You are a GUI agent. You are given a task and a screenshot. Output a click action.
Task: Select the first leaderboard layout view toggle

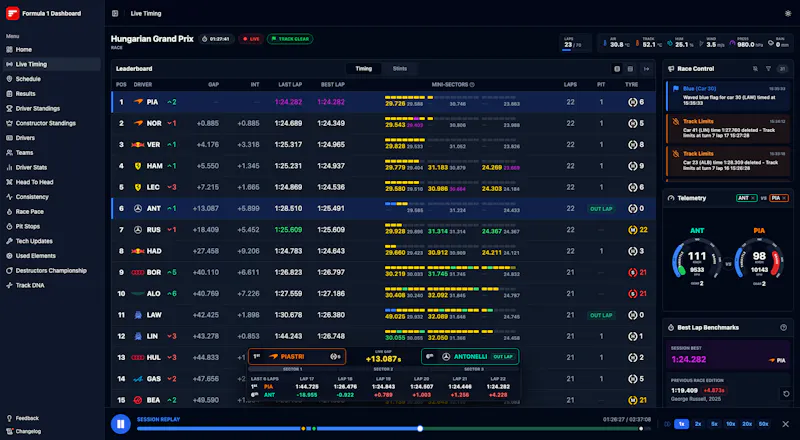[617, 69]
